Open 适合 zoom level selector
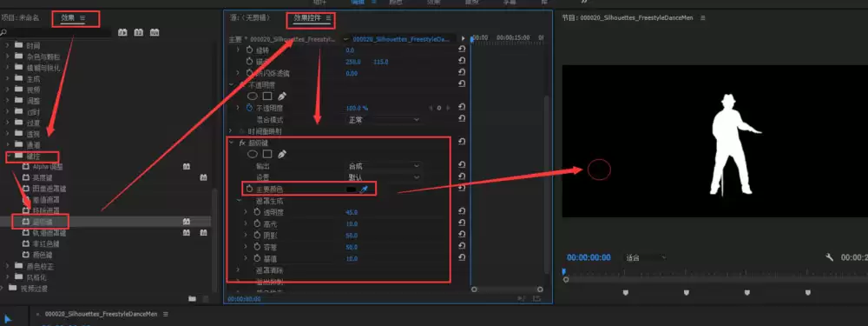The height and width of the screenshot is (326, 868). pyautogui.click(x=646, y=257)
